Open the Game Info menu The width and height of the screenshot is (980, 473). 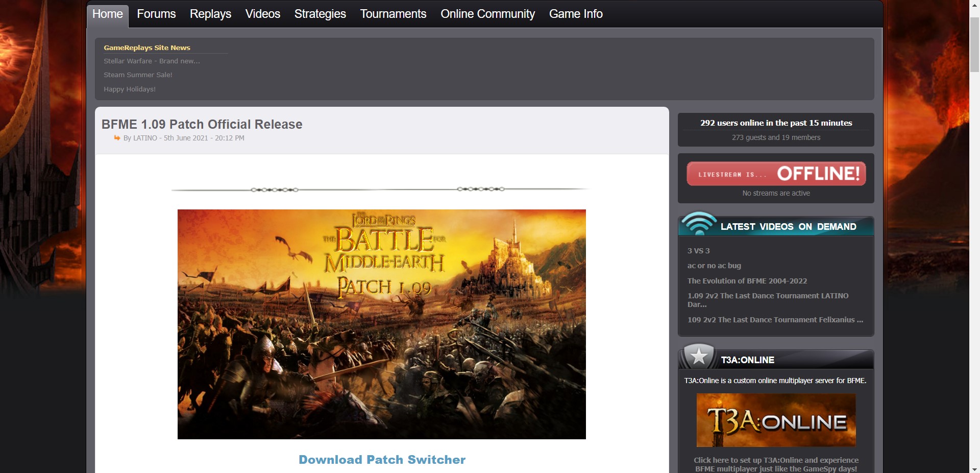click(576, 14)
